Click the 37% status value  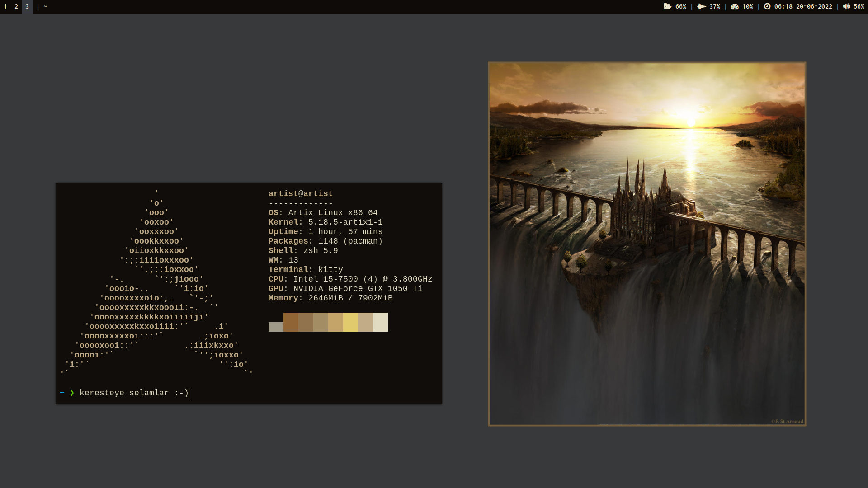(715, 6)
